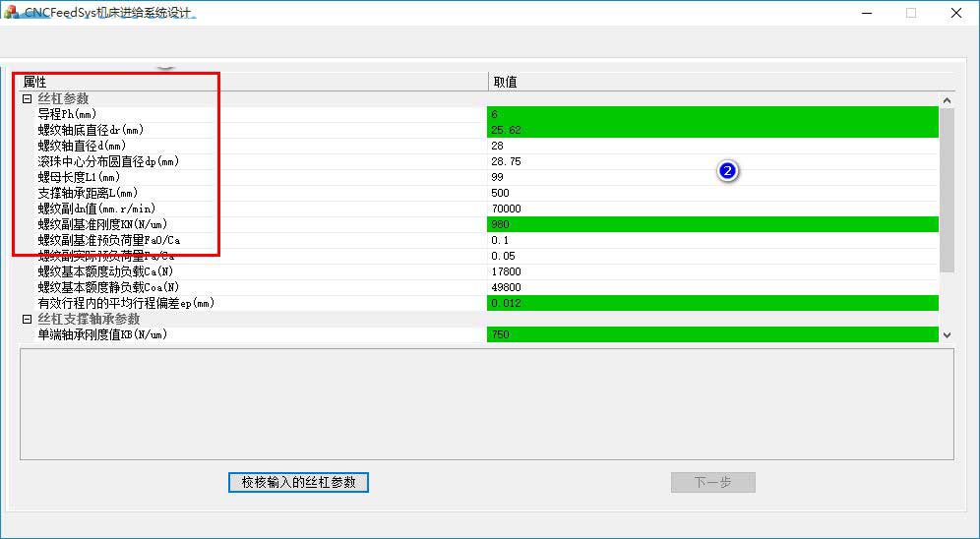Click the 螺纹基本额度动负载Ca(N) label

105,271
